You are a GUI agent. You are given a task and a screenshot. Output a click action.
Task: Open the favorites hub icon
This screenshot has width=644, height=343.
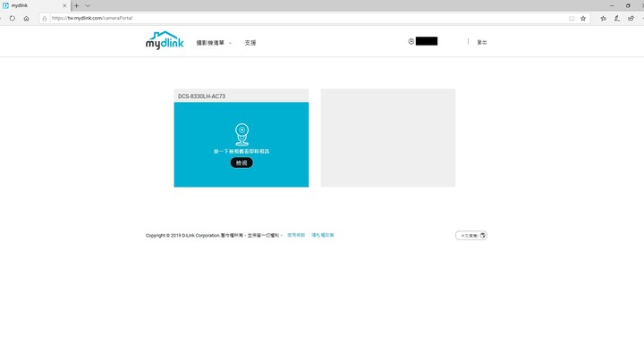click(603, 19)
